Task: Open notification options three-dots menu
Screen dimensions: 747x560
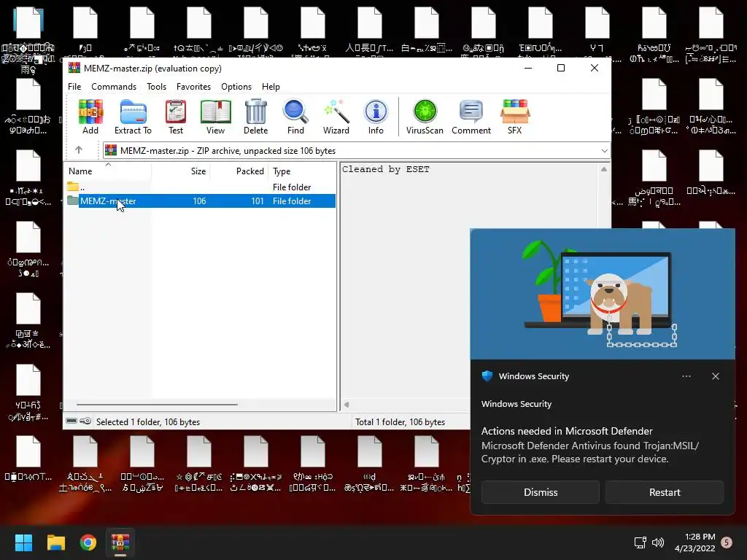Action: [x=686, y=376]
